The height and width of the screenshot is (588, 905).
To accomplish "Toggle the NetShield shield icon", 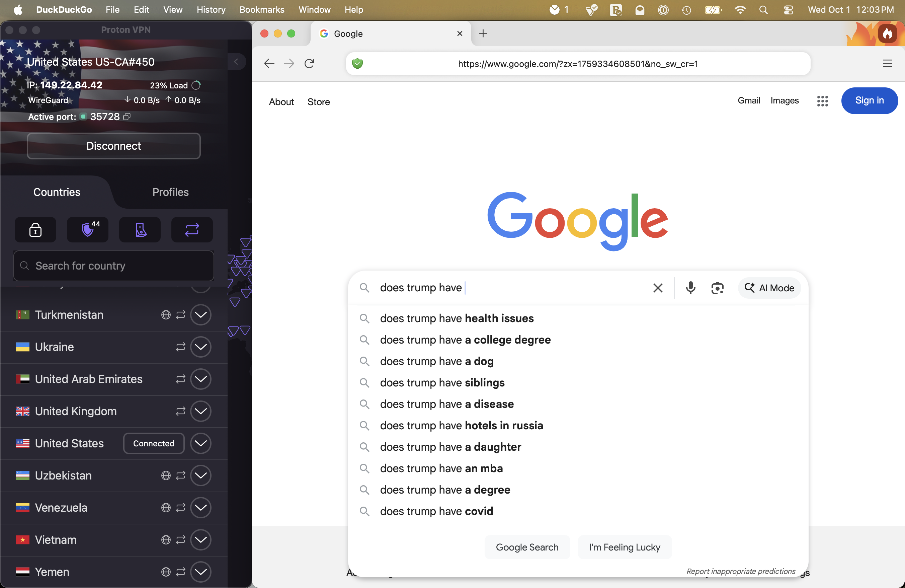I will pyautogui.click(x=88, y=230).
